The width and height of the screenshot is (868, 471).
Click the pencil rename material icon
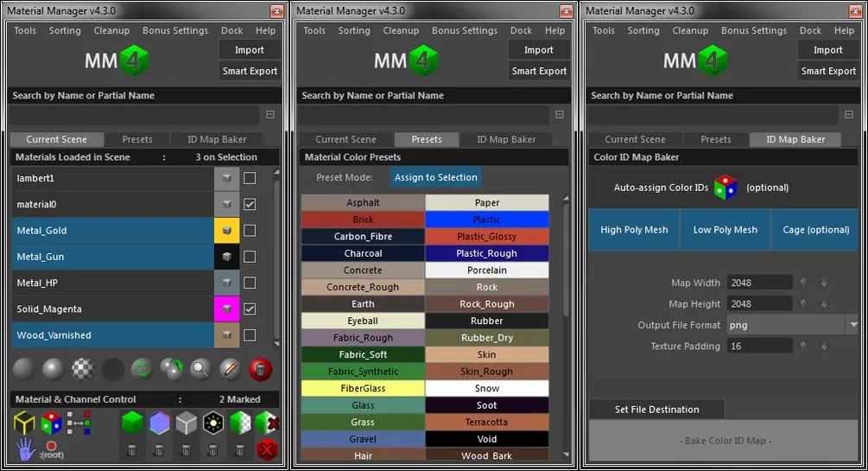(230, 370)
